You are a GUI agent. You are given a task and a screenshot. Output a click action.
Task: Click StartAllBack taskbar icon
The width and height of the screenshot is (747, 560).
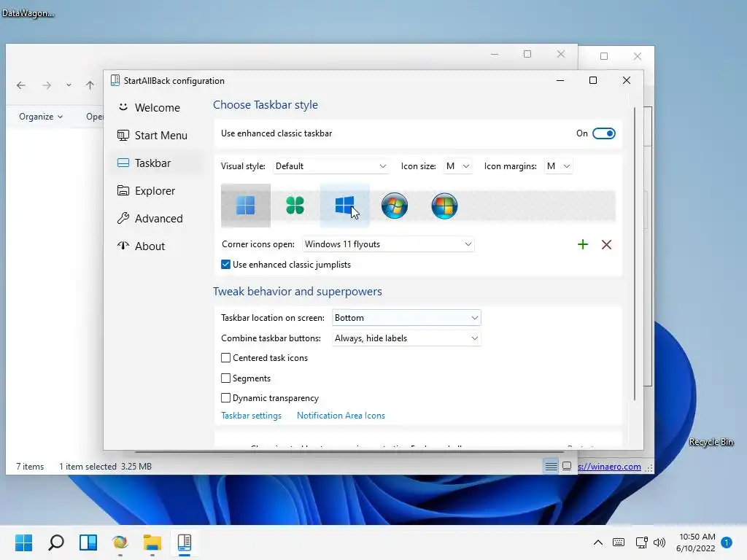click(185, 542)
